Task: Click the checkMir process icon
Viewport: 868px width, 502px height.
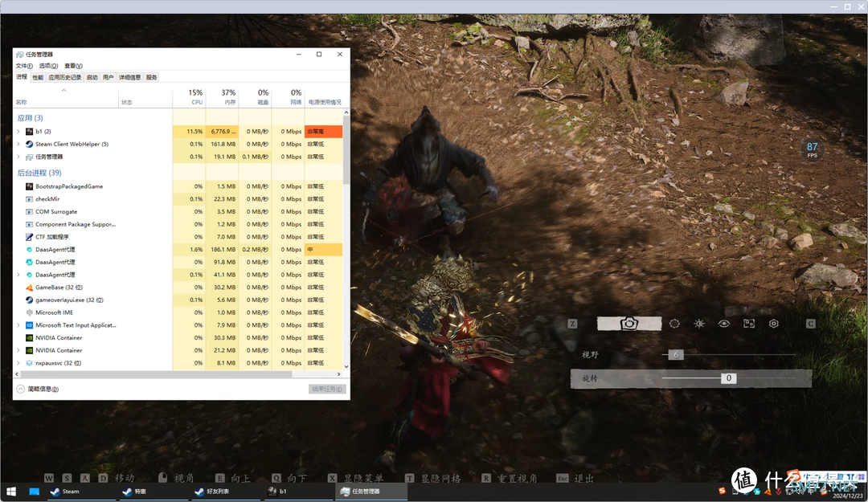Action: pos(30,198)
